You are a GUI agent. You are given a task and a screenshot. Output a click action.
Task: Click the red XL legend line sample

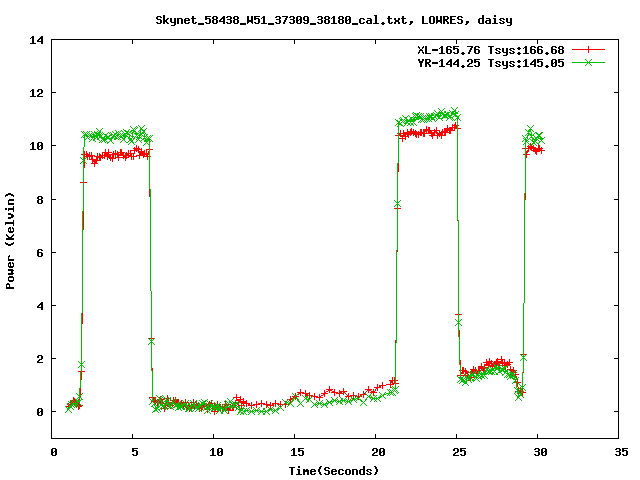point(588,49)
